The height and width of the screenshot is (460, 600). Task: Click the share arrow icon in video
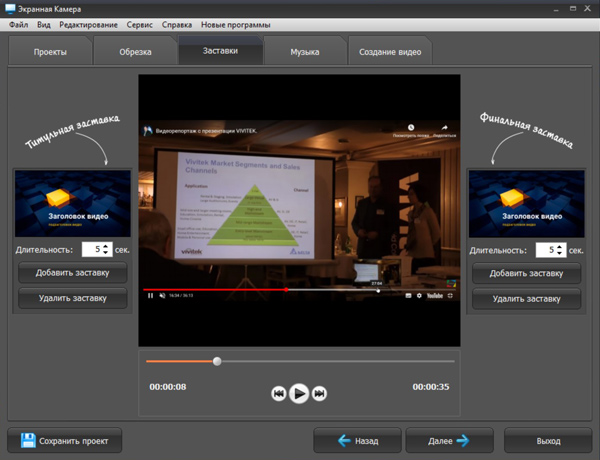coord(444,127)
